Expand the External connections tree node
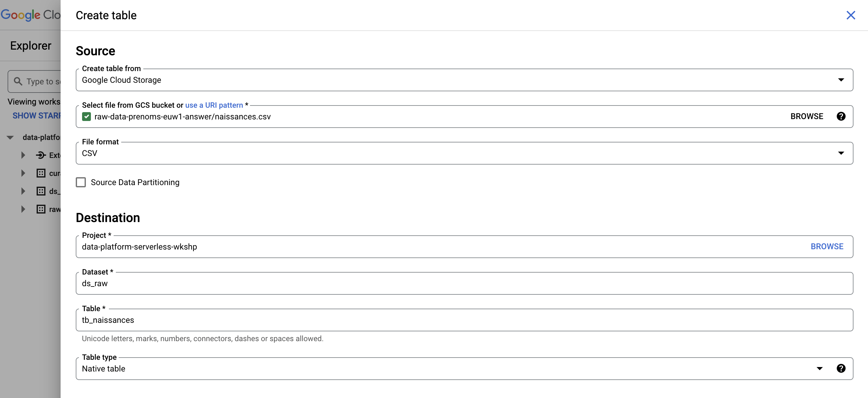Viewport: 868px width, 398px height. [23, 155]
